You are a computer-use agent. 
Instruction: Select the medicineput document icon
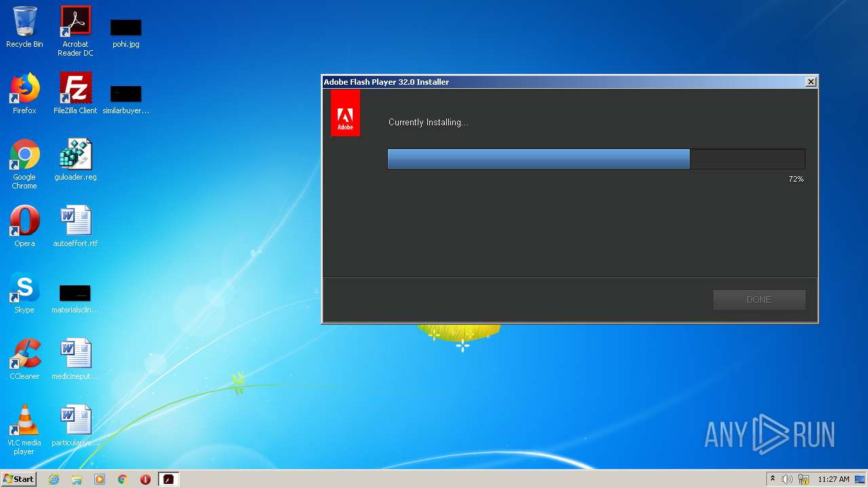(75, 359)
